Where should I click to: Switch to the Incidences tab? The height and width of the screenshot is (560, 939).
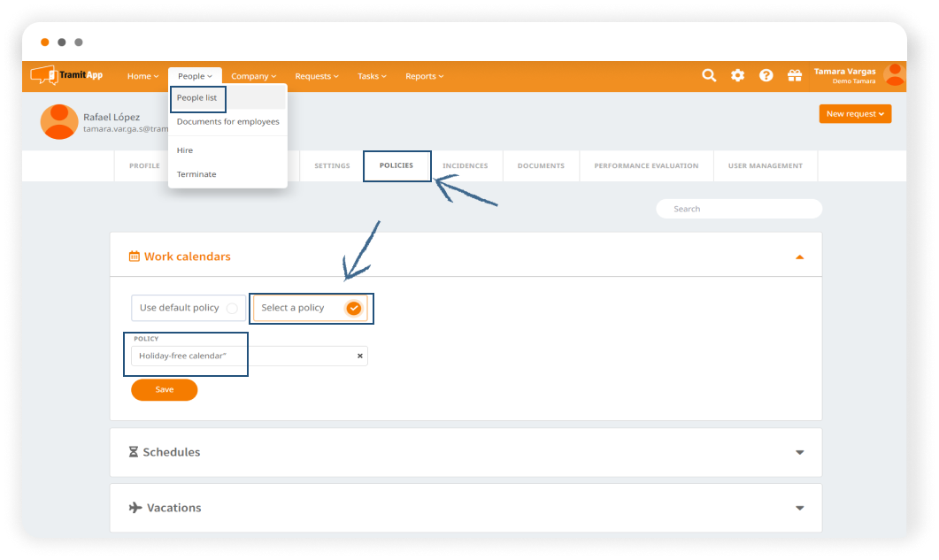pos(465,166)
